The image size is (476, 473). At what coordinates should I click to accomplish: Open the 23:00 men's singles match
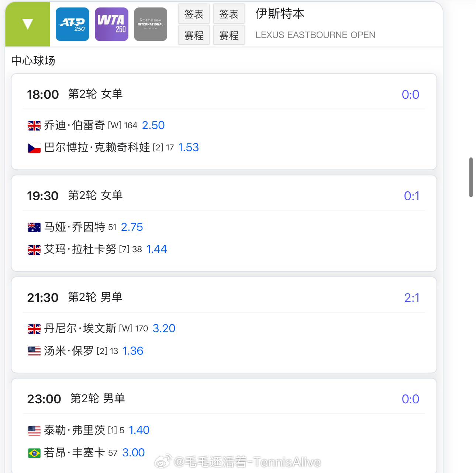224,426
